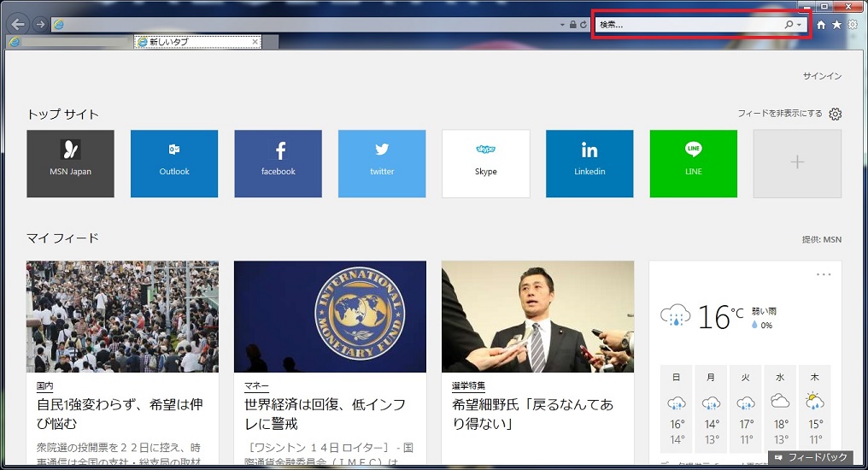The height and width of the screenshot is (470, 868).
Task: Open the International Monetary Fund image
Action: [x=330, y=317]
